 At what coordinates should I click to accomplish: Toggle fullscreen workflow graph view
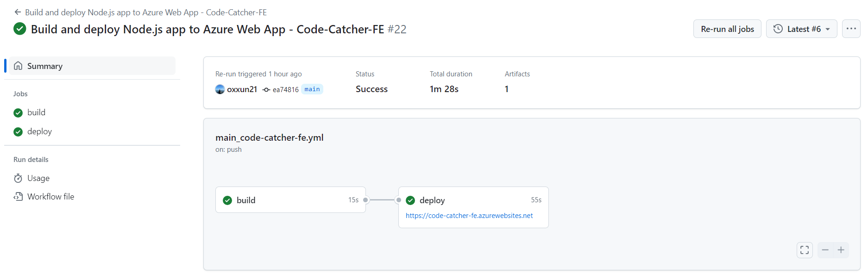point(805,250)
